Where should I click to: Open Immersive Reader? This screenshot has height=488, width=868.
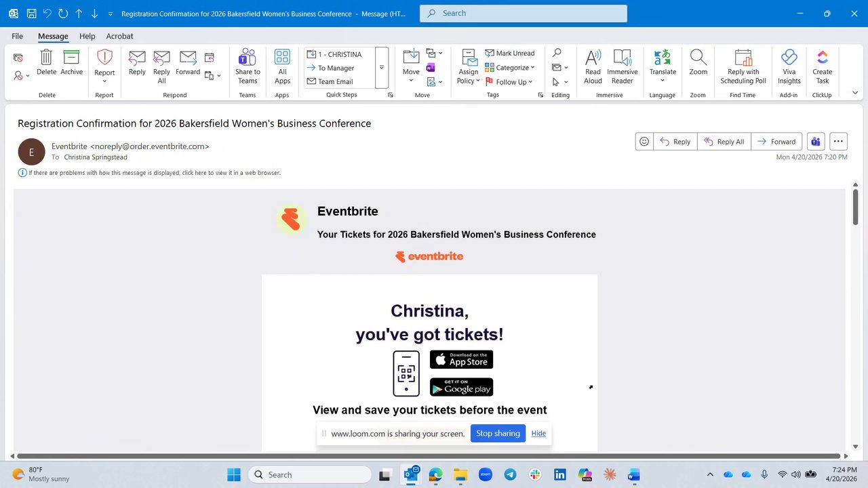click(x=623, y=66)
